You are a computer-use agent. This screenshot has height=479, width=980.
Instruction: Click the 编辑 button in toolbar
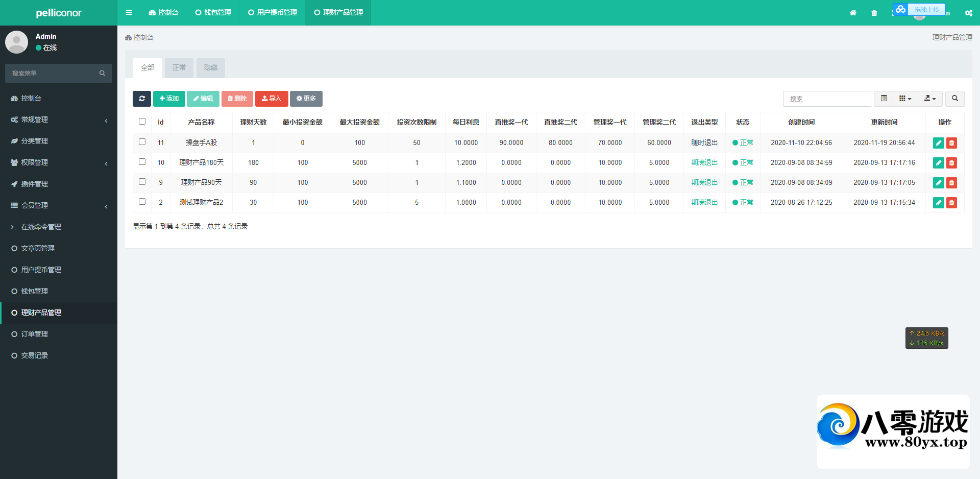click(203, 99)
